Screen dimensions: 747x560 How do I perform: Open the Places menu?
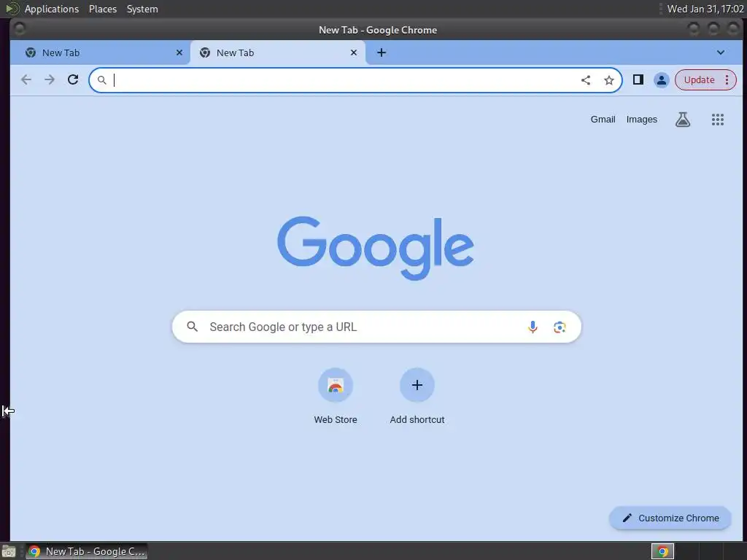click(103, 9)
